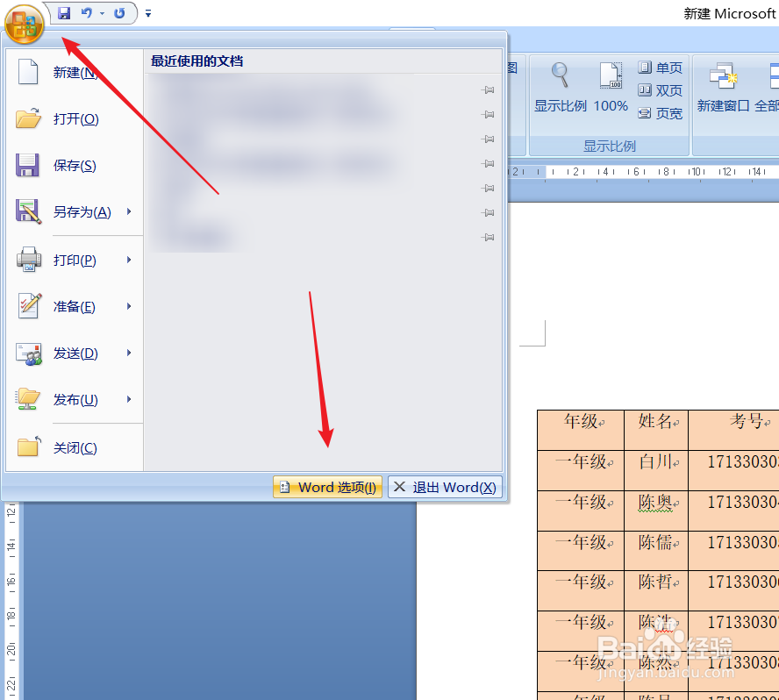
Task: Click the 发布 menu icon
Action: click(29, 399)
